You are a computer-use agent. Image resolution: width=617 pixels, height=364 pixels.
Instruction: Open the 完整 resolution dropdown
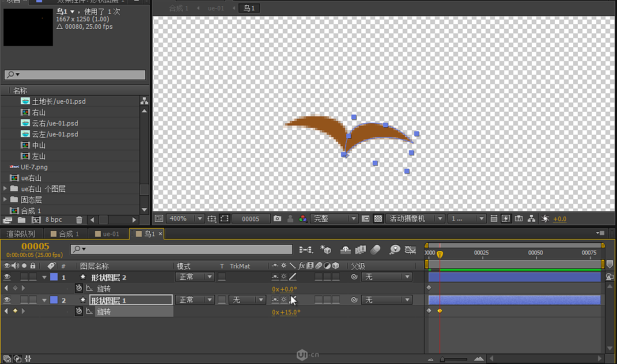pyautogui.click(x=334, y=218)
